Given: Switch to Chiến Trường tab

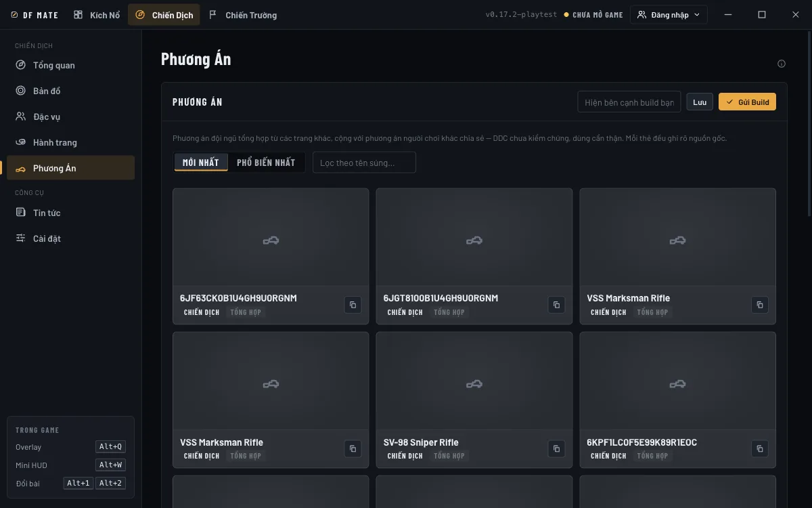Looking at the screenshot, I should (x=243, y=15).
